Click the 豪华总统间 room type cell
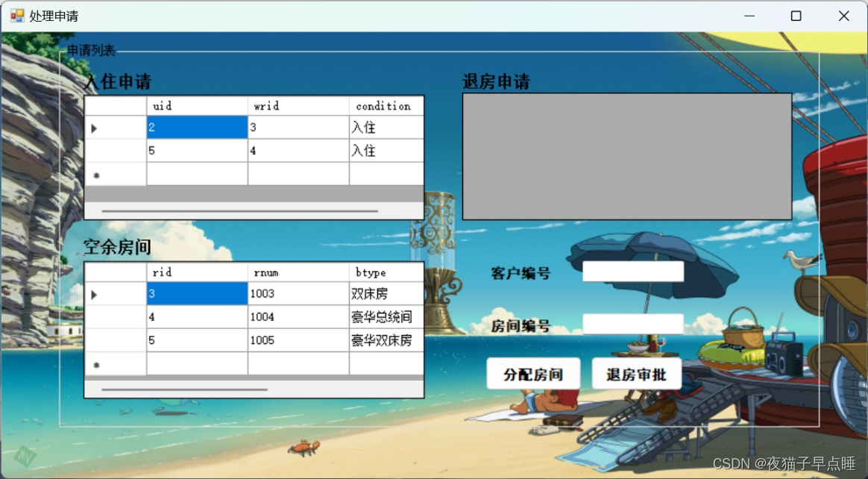This screenshot has height=479, width=868. 386,317
